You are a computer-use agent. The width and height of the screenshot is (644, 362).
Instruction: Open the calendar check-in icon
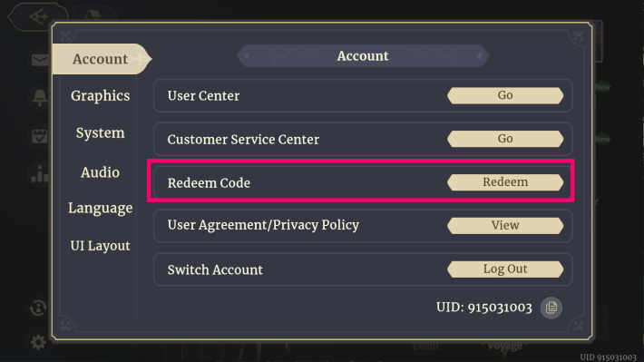pyautogui.click(x=39, y=135)
